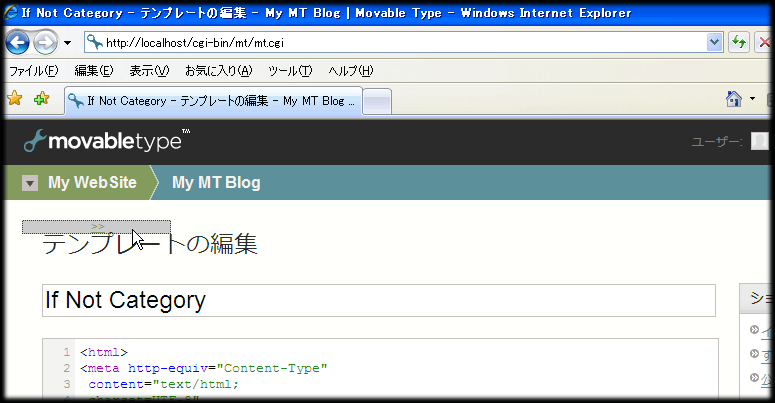Open the ツール(T) menu
The image size is (775, 403).
click(x=289, y=71)
